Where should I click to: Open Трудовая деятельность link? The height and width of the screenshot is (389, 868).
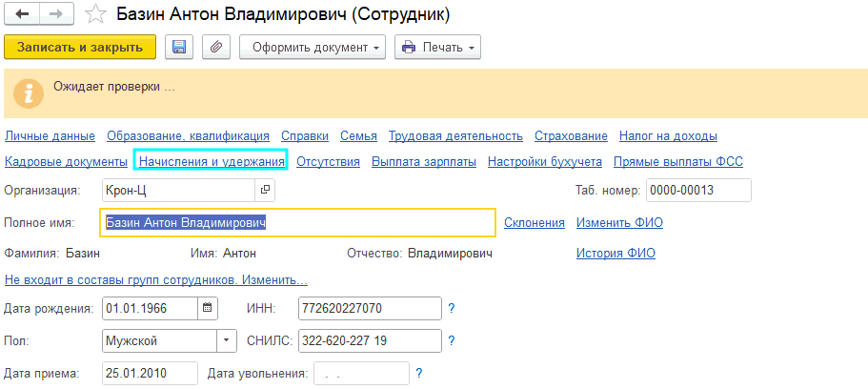point(455,135)
